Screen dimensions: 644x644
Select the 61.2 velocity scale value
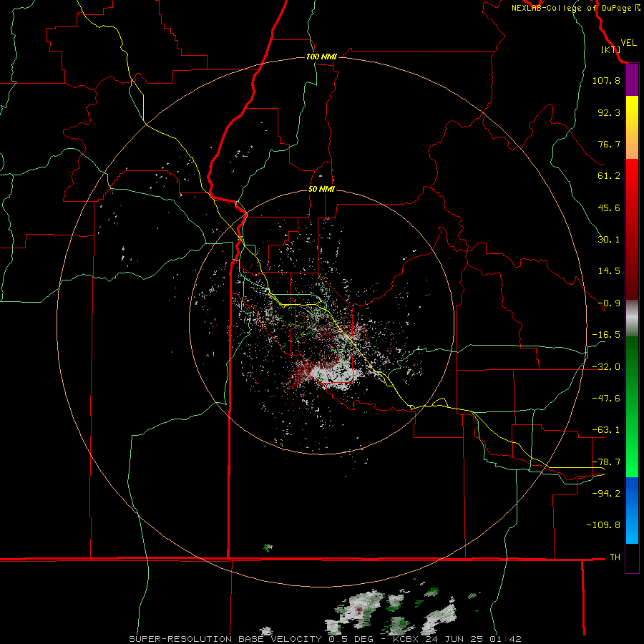click(x=609, y=176)
